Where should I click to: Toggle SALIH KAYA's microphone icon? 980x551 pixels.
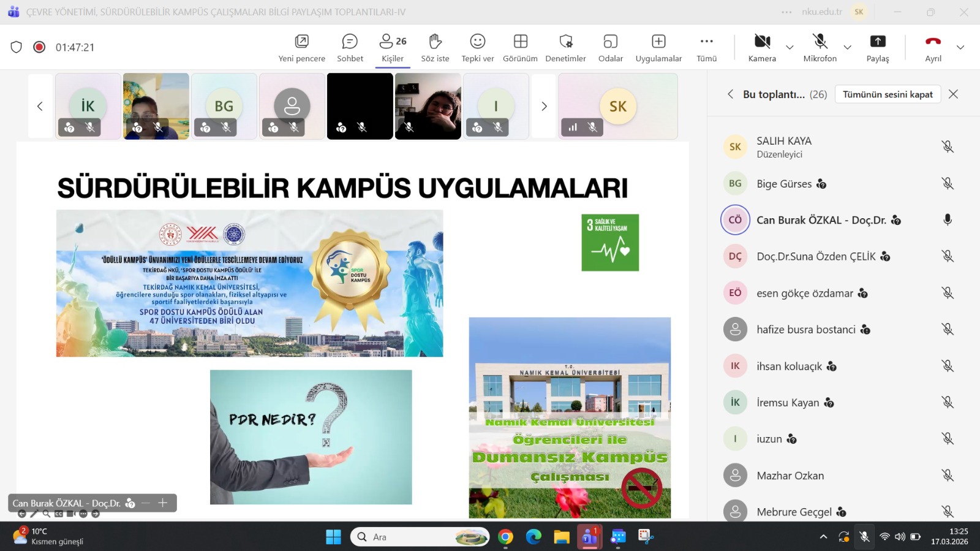coord(948,146)
